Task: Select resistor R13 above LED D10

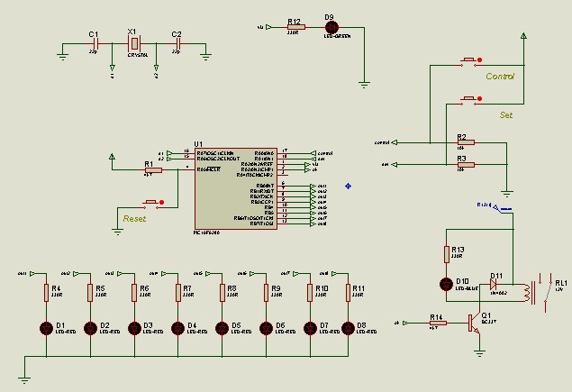Action: pos(446,252)
